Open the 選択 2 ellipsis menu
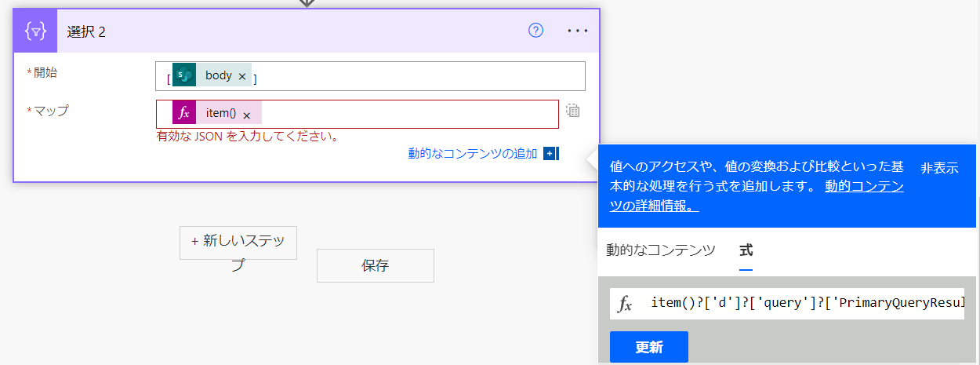This screenshot has height=365, width=980. [578, 31]
